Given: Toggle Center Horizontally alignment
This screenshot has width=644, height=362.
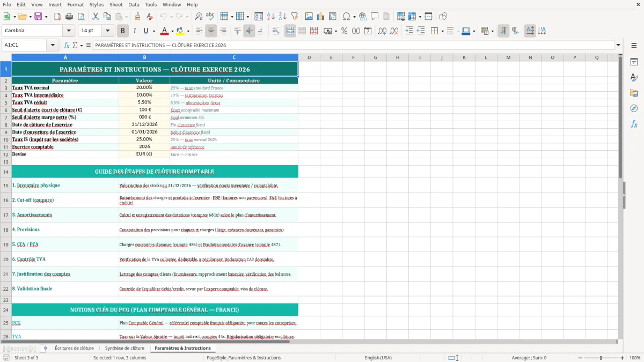Looking at the screenshot, I should click(x=211, y=31).
